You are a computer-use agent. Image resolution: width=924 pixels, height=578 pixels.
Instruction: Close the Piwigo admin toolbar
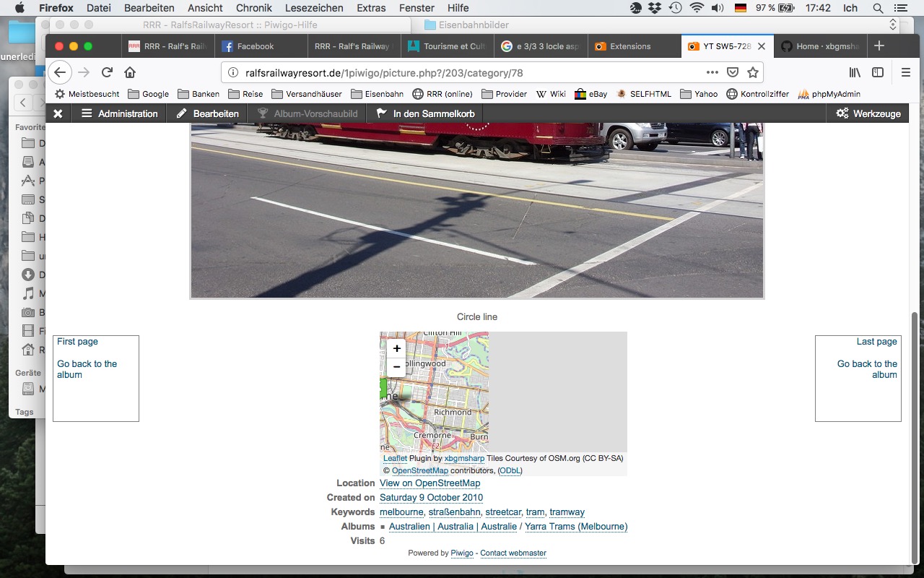58,113
